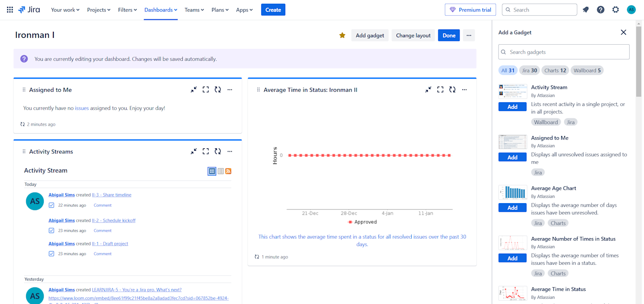The height and width of the screenshot is (304, 644).
Task: Select the All 31 gadget filter
Action: pos(508,70)
